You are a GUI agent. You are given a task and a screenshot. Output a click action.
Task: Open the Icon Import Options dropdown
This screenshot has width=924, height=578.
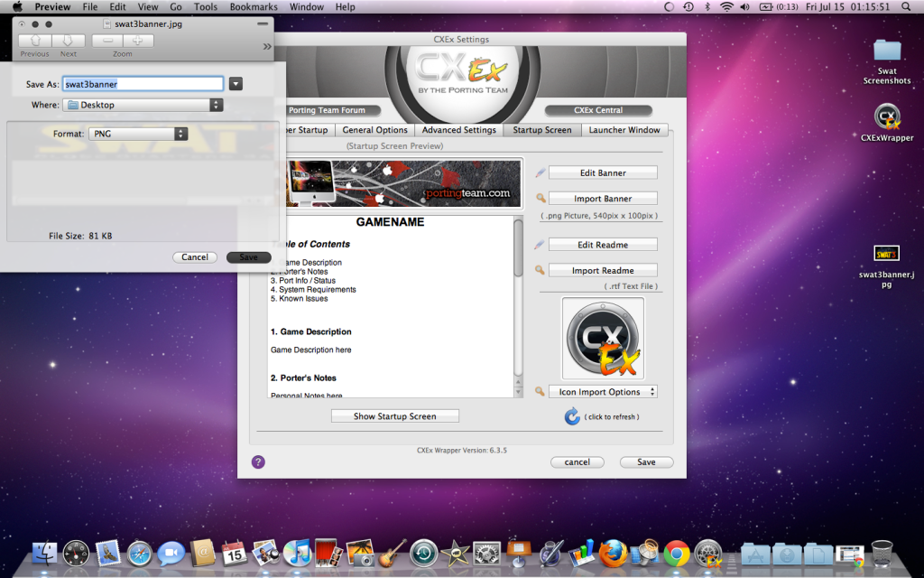pyautogui.click(x=603, y=392)
